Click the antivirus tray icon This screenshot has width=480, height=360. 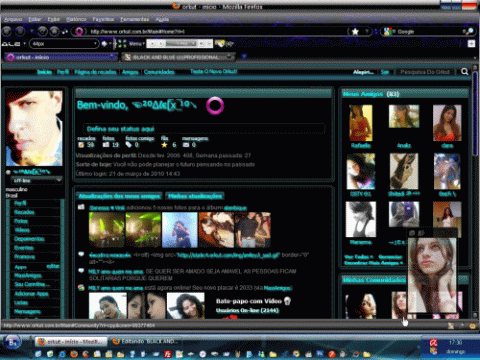coord(433,343)
